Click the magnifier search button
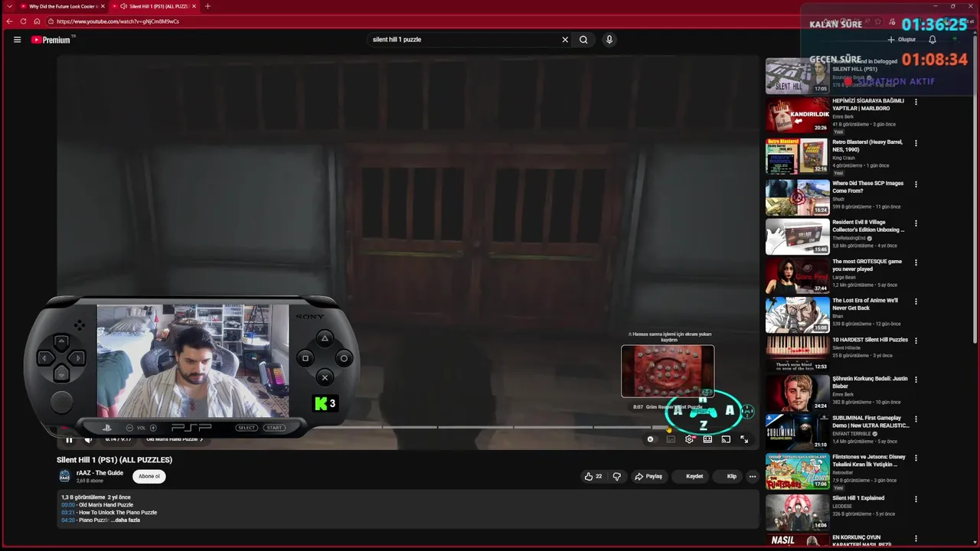The image size is (980, 551). pos(583,40)
